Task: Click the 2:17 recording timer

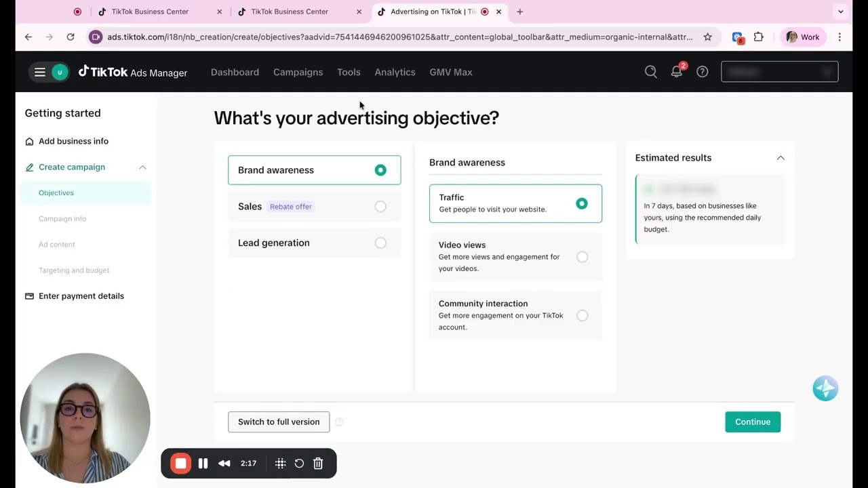Action: tap(248, 464)
